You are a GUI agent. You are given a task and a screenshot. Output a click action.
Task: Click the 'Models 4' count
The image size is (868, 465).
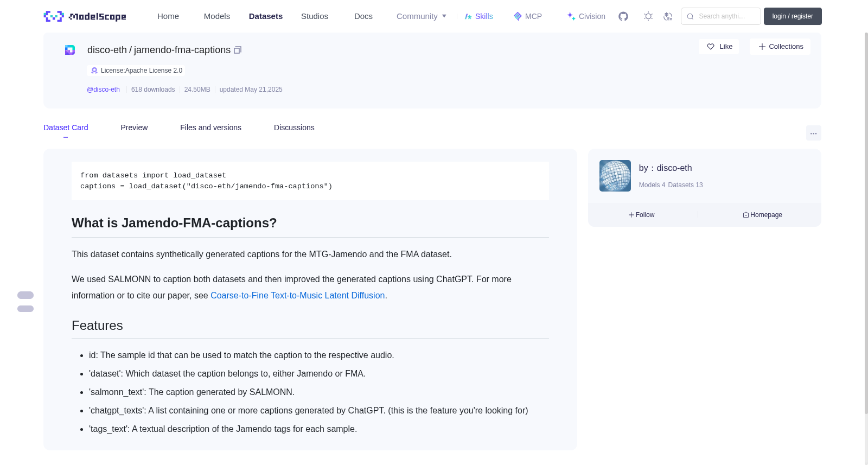pyautogui.click(x=652, y=185)
